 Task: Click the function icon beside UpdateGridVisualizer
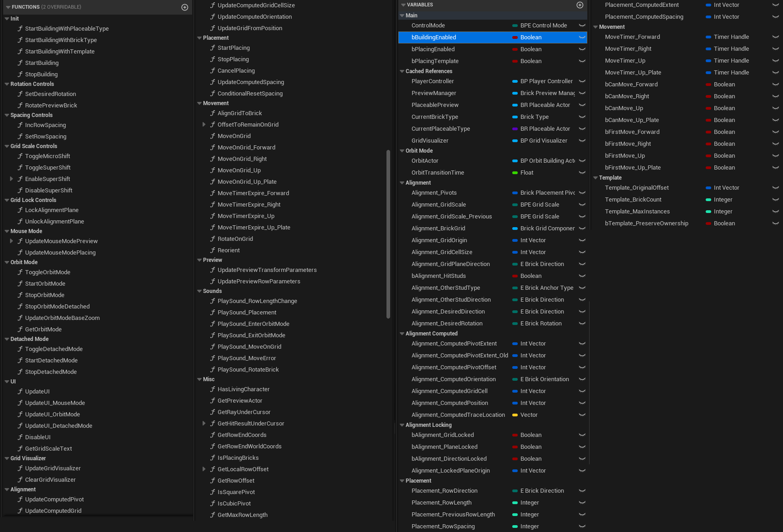click(20, 468)
